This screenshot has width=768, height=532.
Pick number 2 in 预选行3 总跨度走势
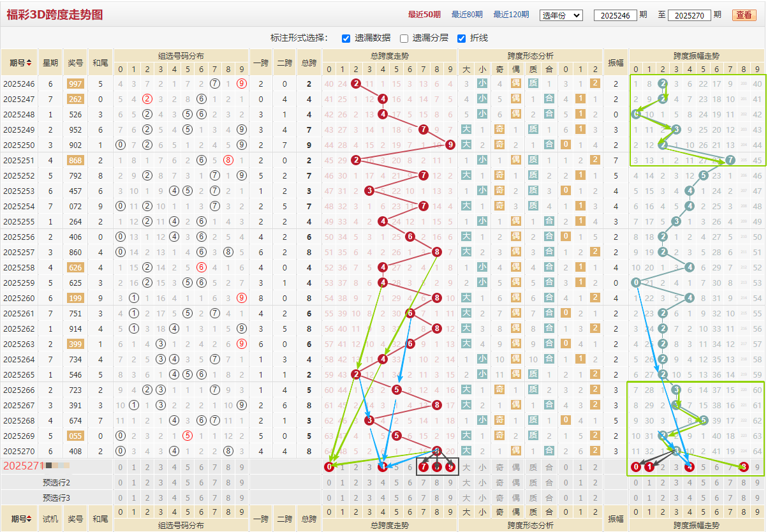pos(356,498)
